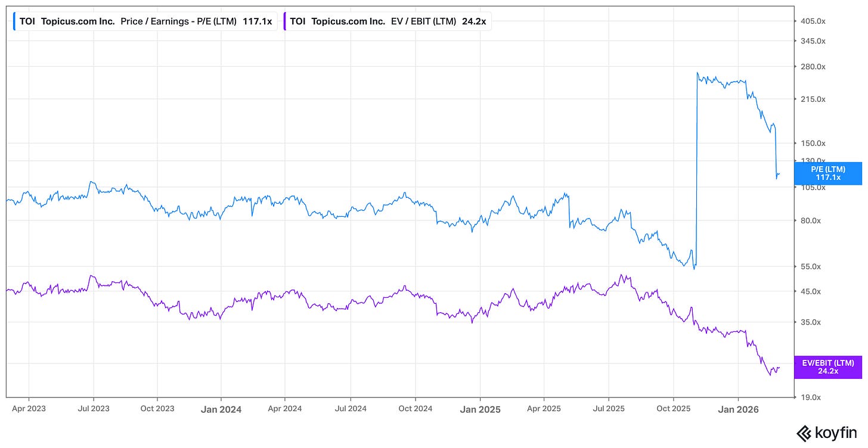Viewport: 868px width, 448px height.
Task: Click the EV/EBIT (LTM) 24.2x purple value tag
Action: (x=828, y=367)
